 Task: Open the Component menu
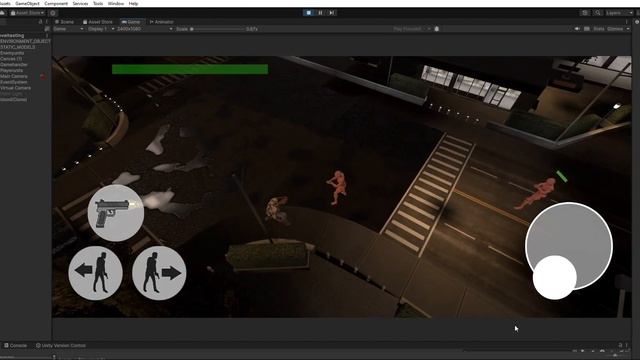56,3
